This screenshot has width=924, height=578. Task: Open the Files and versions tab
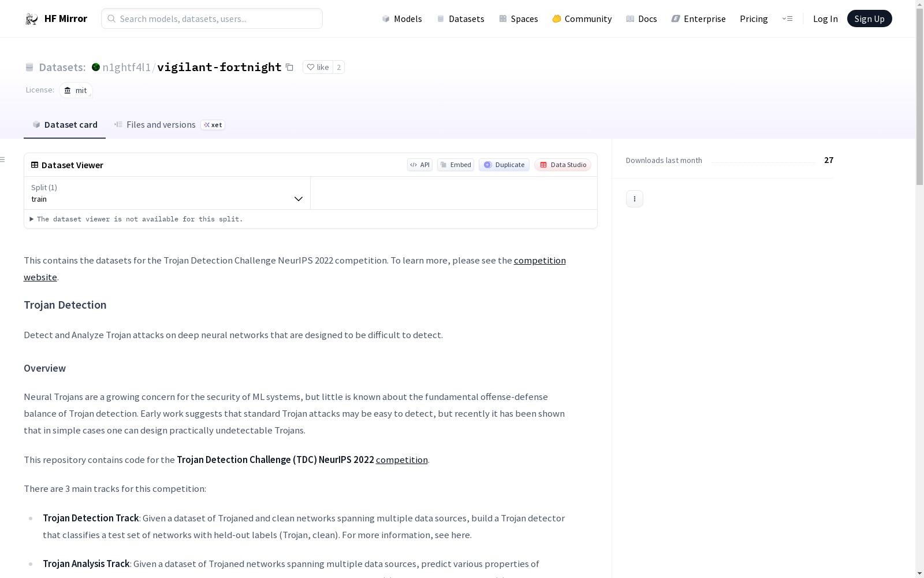point(155,125)
